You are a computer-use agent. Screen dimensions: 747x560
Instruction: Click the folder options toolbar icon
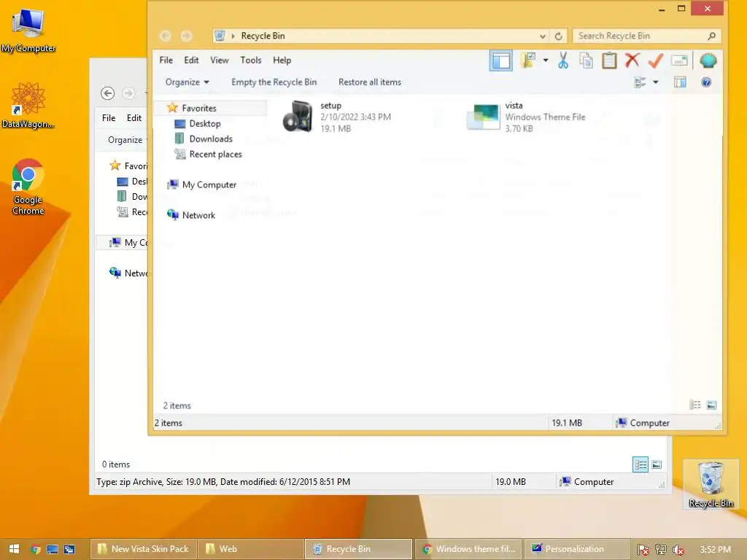click(528, 61)
